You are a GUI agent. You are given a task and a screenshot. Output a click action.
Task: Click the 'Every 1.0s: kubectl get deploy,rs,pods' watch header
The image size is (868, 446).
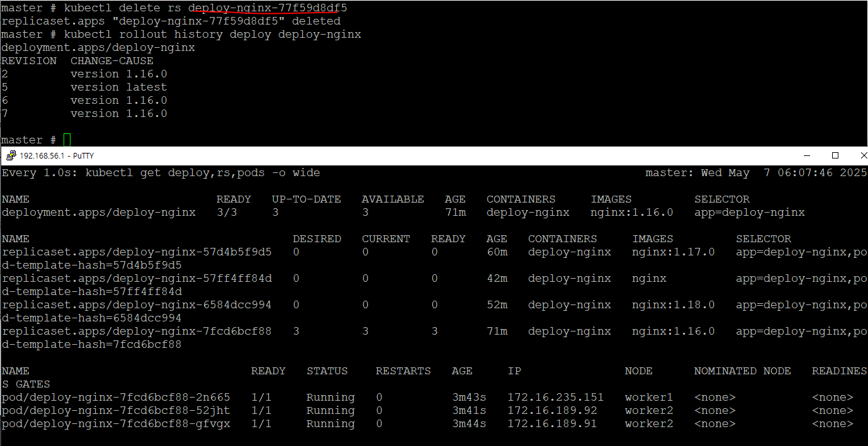(x=161, y=172)
